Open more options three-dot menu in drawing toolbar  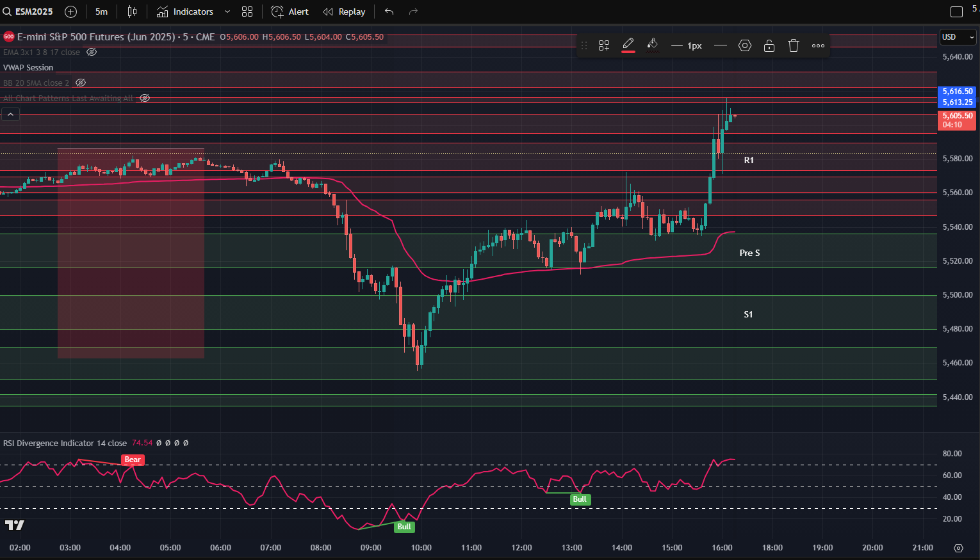pyautogui.click(x=818, y=45)
